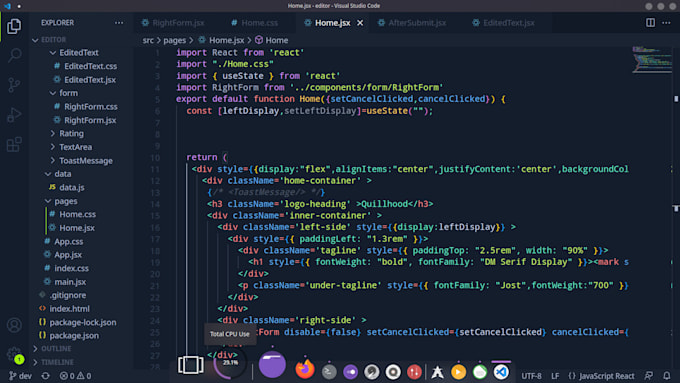The image size is (680, 383).
Task: Open notifications bell in status bar
Action: [667, 376]
